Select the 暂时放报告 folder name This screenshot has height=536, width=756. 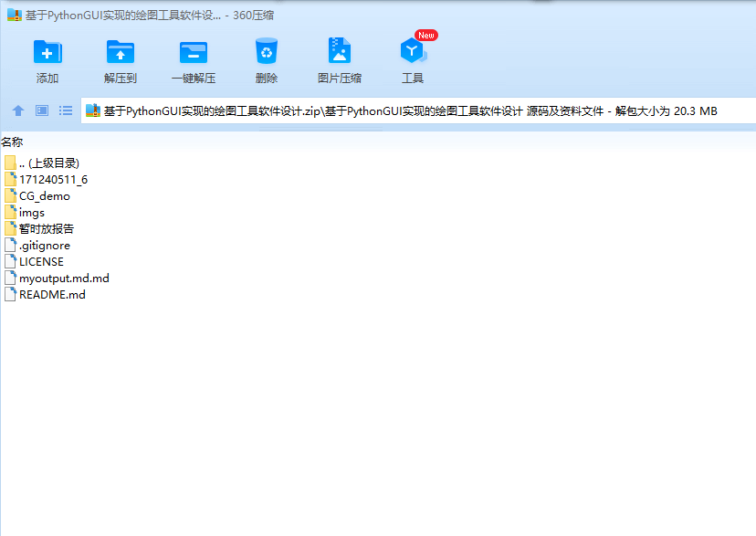(47, 228)
